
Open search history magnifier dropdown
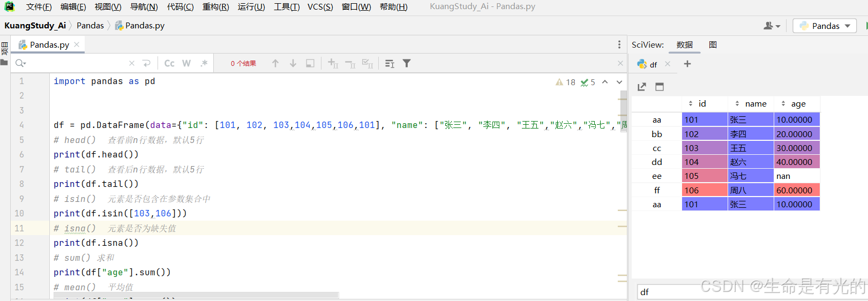click(21, 63)
